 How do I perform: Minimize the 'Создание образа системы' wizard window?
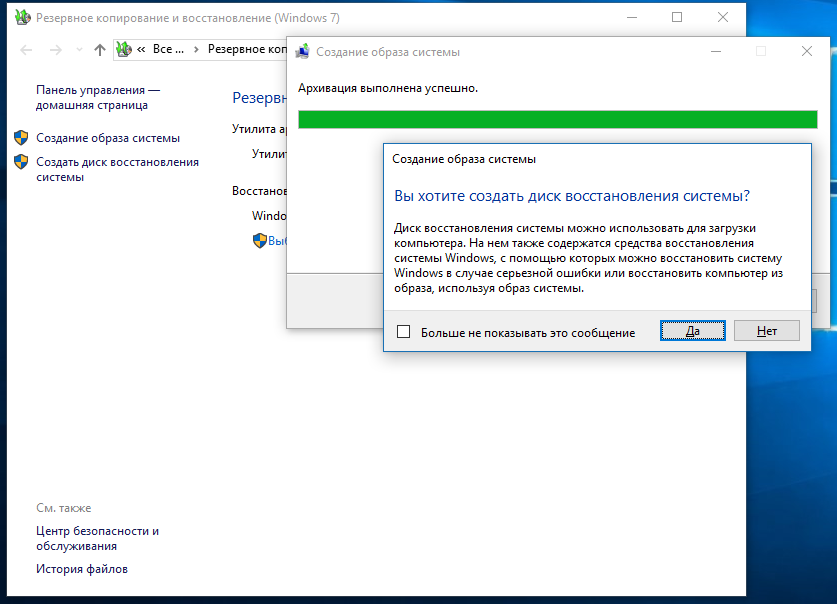tap(716, 51)
